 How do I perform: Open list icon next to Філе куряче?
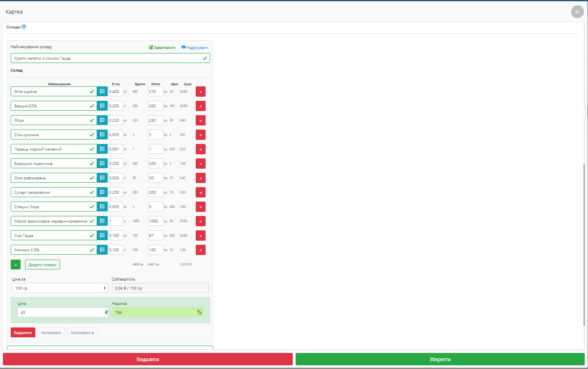(x=102, y=91)
